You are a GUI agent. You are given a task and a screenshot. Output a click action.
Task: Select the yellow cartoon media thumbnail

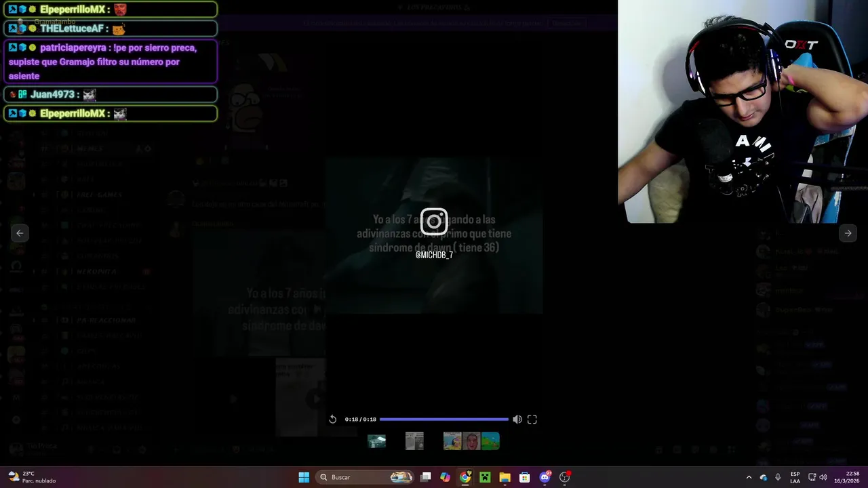coord(452,441)
